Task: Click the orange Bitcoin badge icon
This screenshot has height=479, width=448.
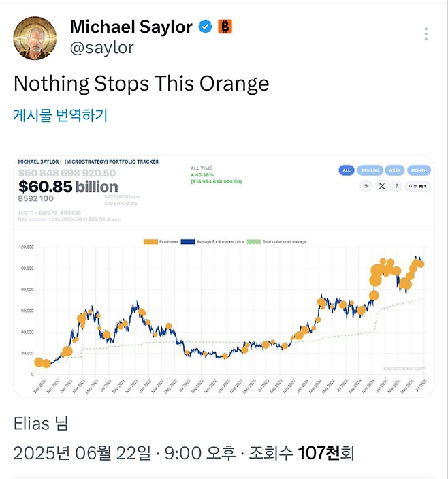Action: pyautogui.click(x=225, y=27)
